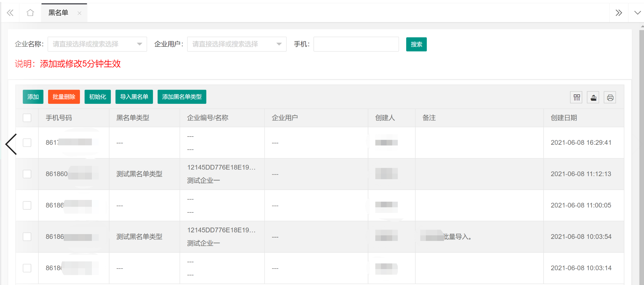Screen dimensions: 644x285
Task: Check the row dated 2021-06-08 10:03:54
Action: 27,237
